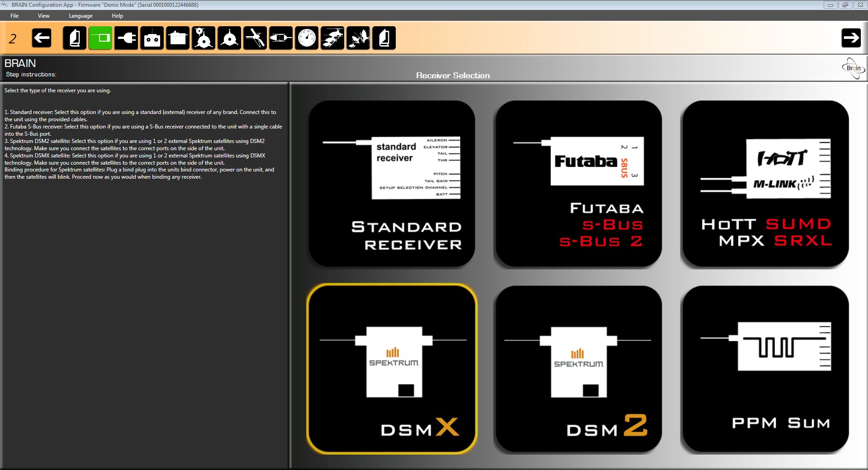Screen dimensions: 868x470
Task: Click the next step right arrow
Action: pos(851,38)
